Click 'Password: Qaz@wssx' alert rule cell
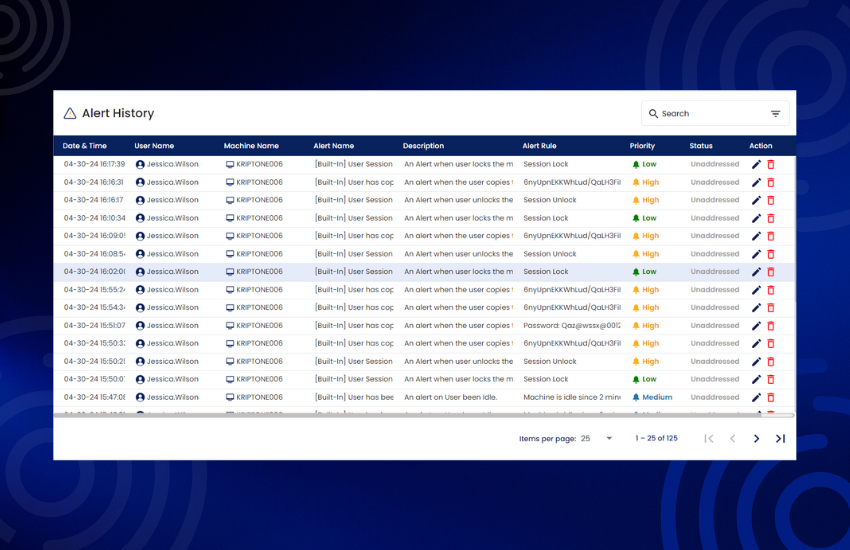850x550 pixels. [571, 326]
